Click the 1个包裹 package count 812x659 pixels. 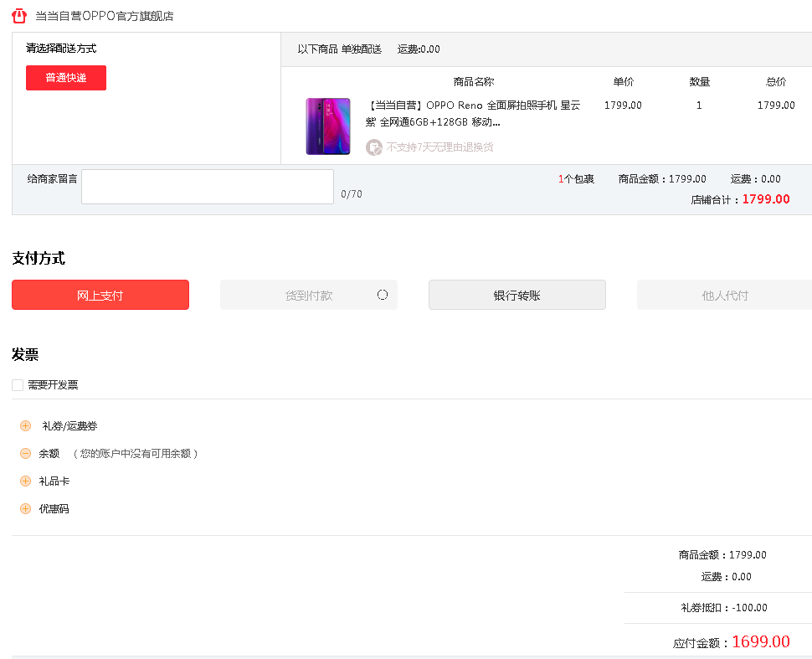pyautogui.click(x=576, y=179)
